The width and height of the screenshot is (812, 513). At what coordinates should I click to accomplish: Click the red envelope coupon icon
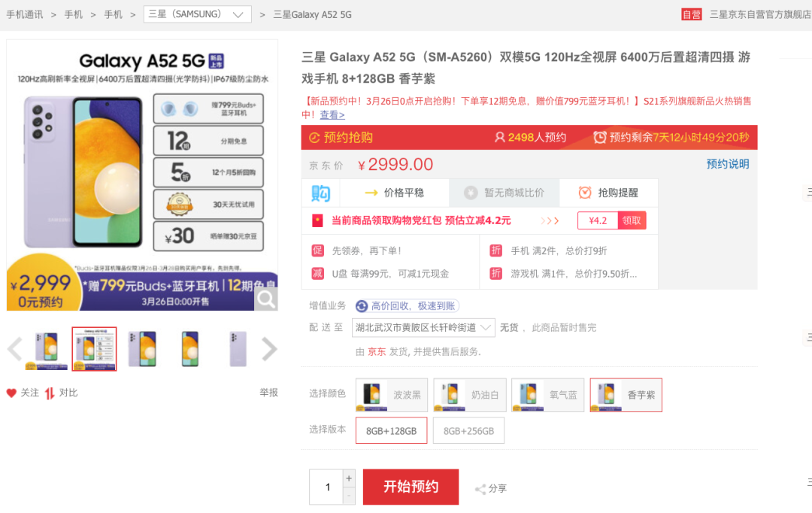[317, 220]
